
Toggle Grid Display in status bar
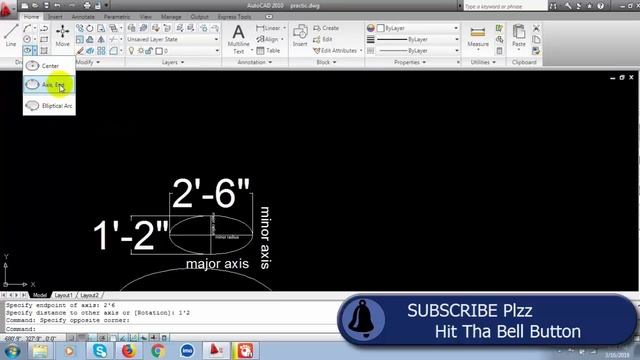click(82, 338)
